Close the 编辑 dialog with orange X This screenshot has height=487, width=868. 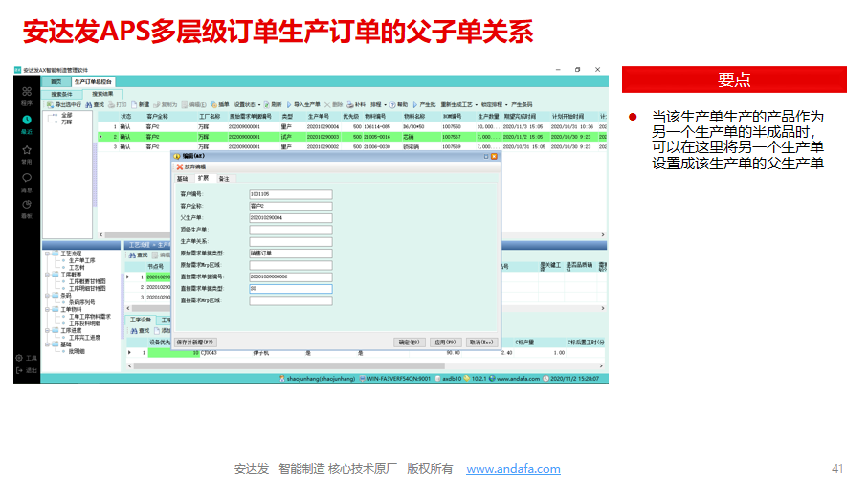pyautogui.click(x=495, y=157)
